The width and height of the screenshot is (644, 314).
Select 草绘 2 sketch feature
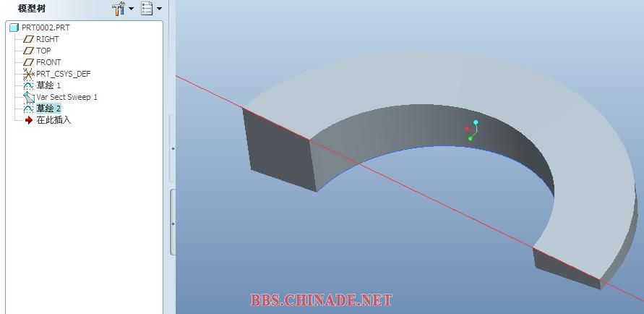48,109
